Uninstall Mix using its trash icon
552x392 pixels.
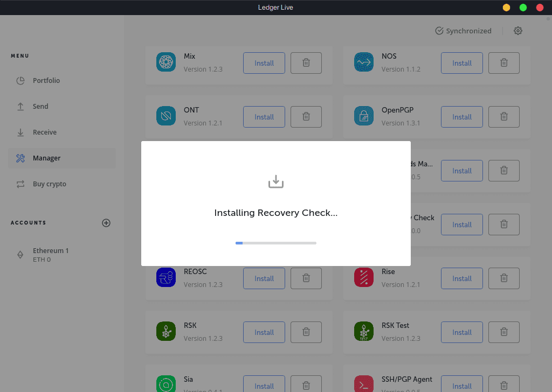pyautogui.click(x=306, y=63)
